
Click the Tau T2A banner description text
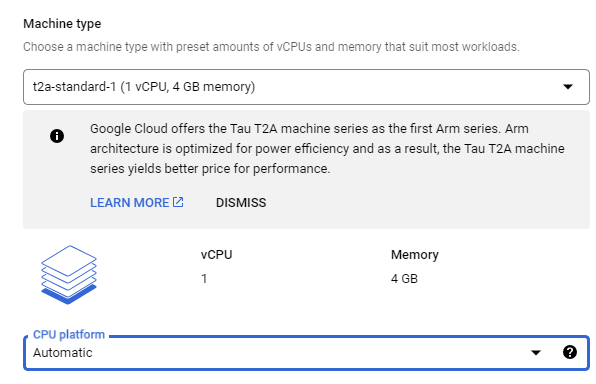click(x=327, y=149)
